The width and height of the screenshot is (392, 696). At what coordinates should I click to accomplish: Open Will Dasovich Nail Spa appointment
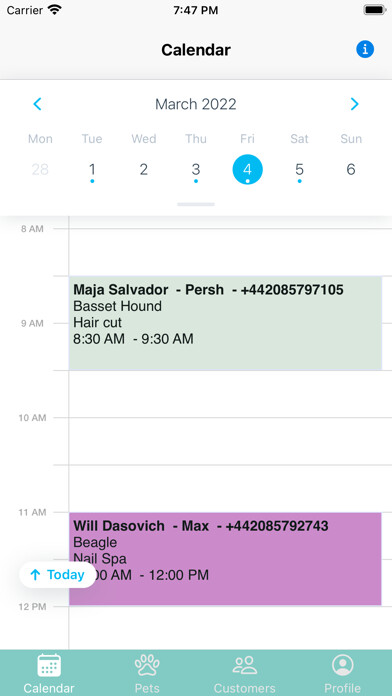tap(226, 559)
